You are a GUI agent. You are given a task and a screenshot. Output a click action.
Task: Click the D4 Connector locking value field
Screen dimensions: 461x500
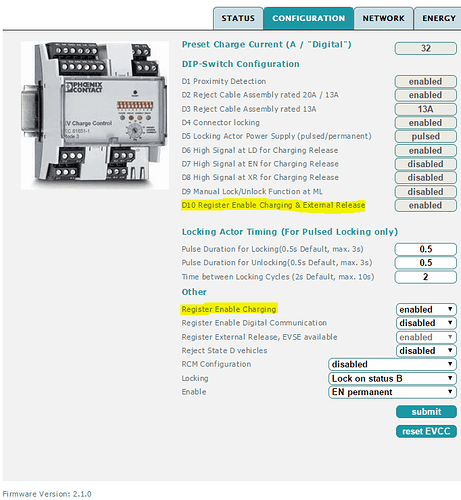point(426,123)
